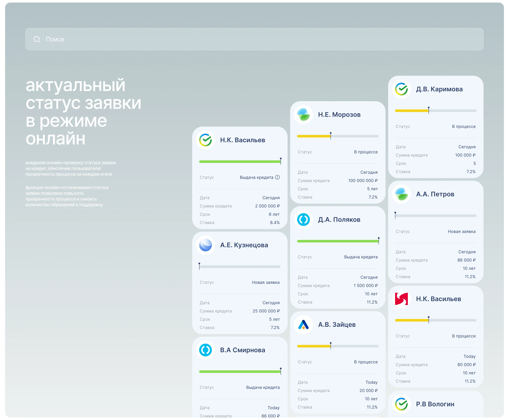Open the А.В. Зайцев name heading

(337, 325)
